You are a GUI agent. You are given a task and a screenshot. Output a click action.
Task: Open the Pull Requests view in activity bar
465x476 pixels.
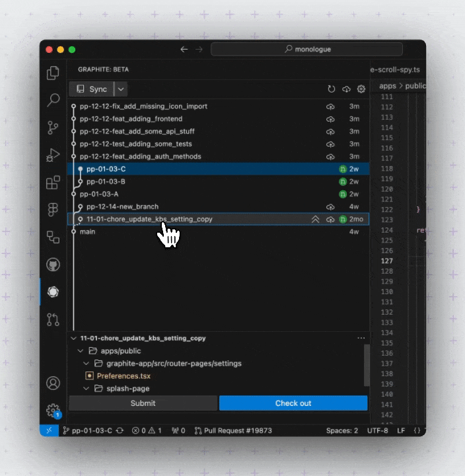tap(53, 319)
